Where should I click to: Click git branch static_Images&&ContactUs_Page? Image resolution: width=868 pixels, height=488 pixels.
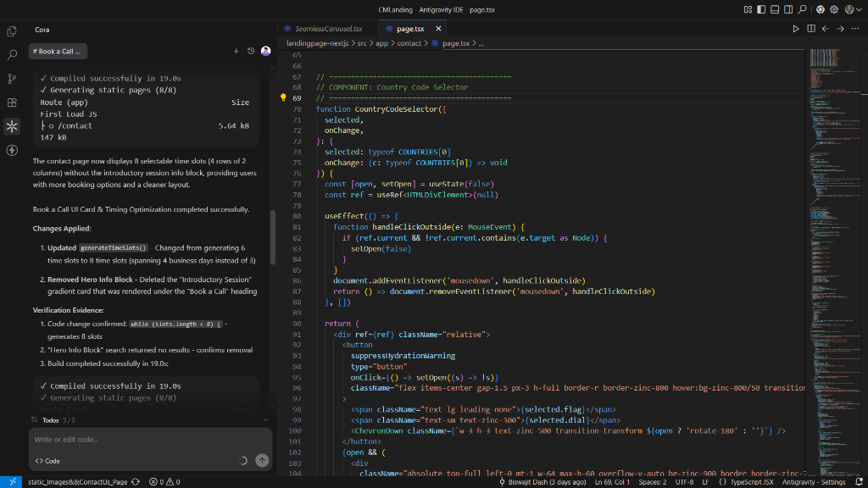click(x=77, y=482)
